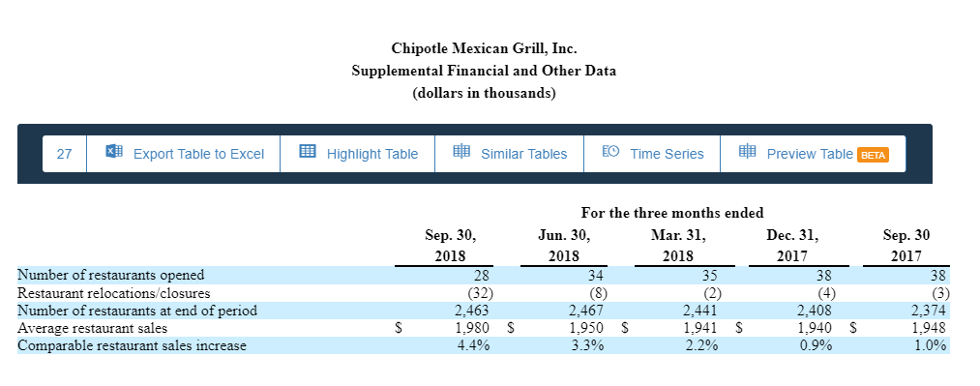
Task: Click the 2,463 restaurants count cell
Action: [474, 311]
